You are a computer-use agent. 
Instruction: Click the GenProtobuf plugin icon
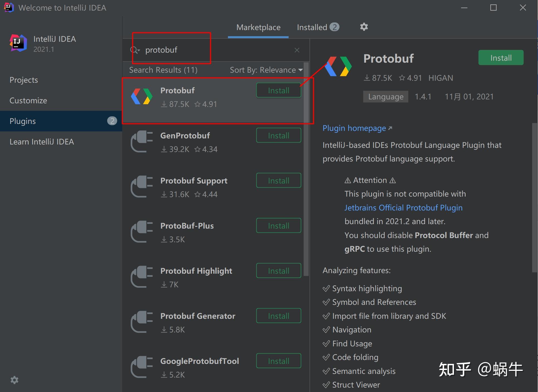(x=142, y=141)
